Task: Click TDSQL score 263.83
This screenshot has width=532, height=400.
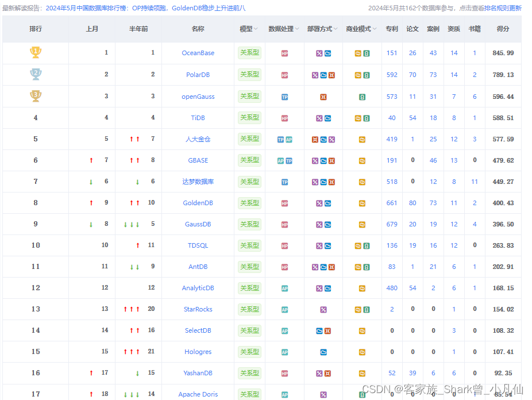Action: 503,245
